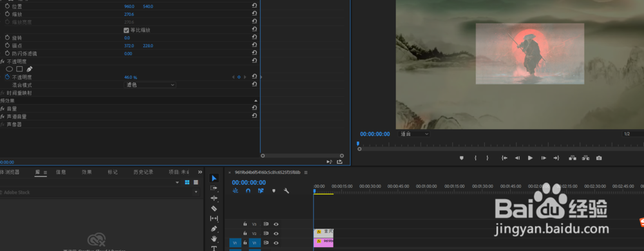Collapse audio effects section arrow

(x=256, y=100)
